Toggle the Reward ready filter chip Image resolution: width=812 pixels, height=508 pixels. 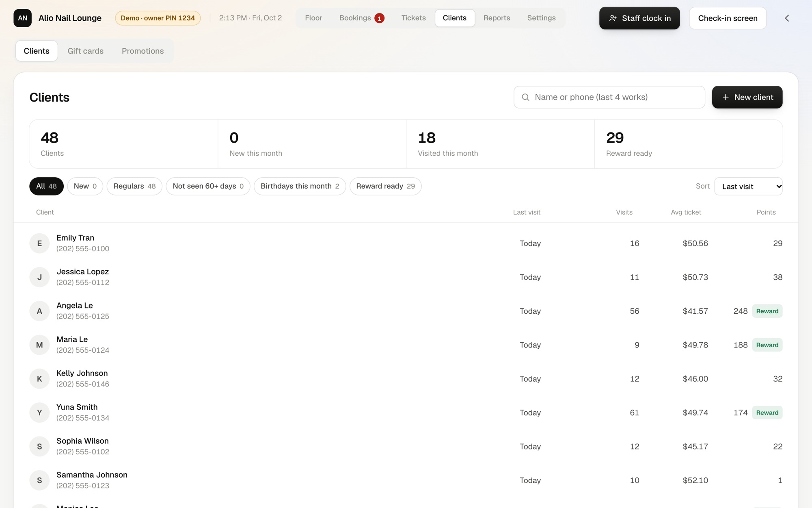(385, 186)
